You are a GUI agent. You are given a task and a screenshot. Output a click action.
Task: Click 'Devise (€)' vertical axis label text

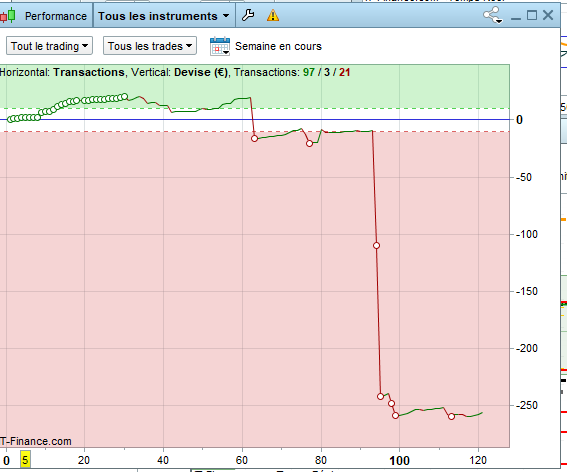[x=201, y=72]
